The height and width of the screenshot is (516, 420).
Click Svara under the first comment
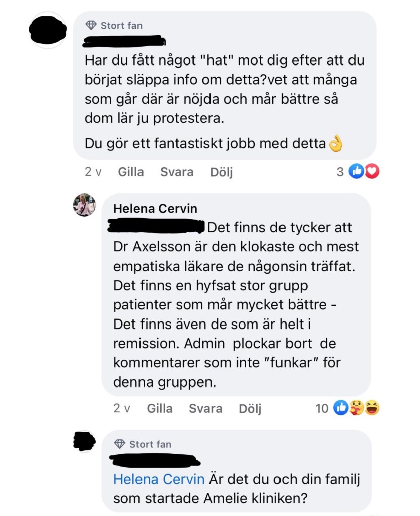coord(177,172)
